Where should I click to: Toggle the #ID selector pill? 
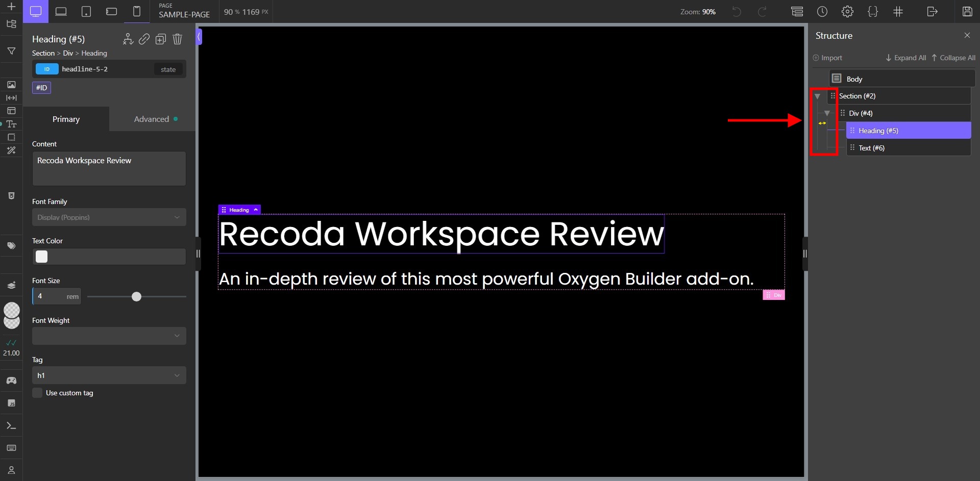click(x=41, y=87)
